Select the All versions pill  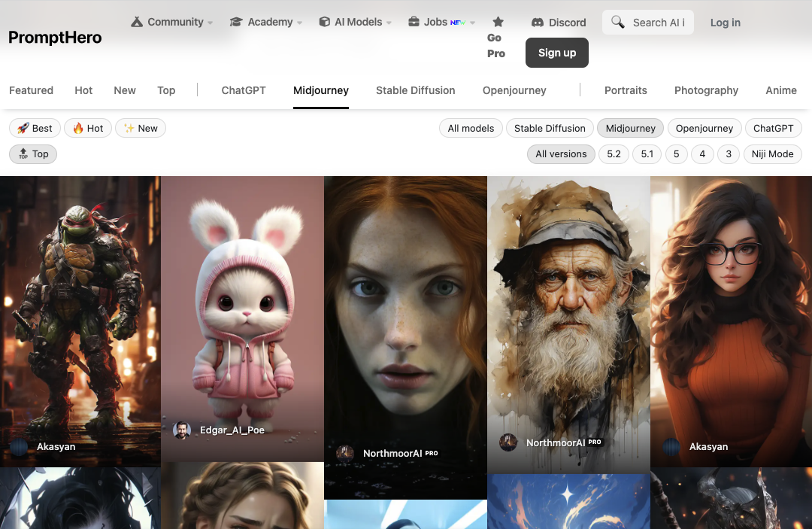(561, 154)
